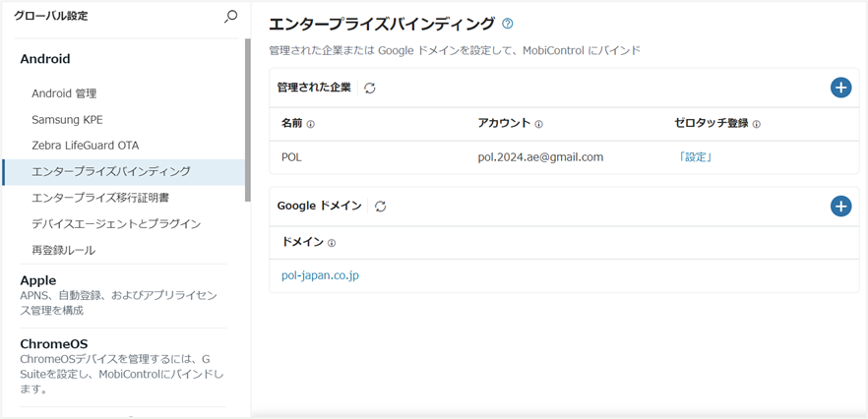
Task: Click the ドメイン column header
Action: click(302, 242)
